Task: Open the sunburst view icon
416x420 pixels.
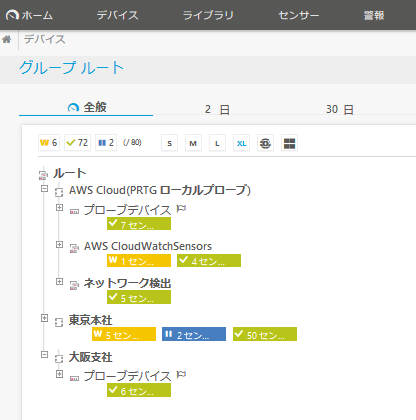Action: pos(265,143)
